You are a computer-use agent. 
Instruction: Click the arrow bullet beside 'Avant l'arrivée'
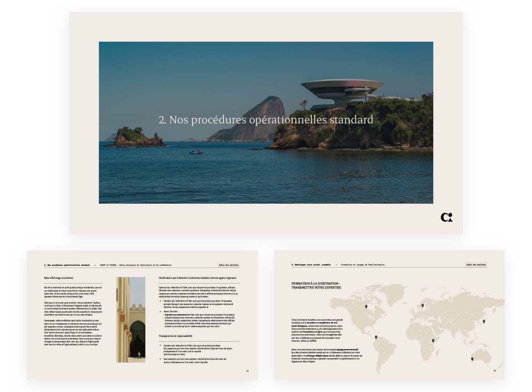160,311
